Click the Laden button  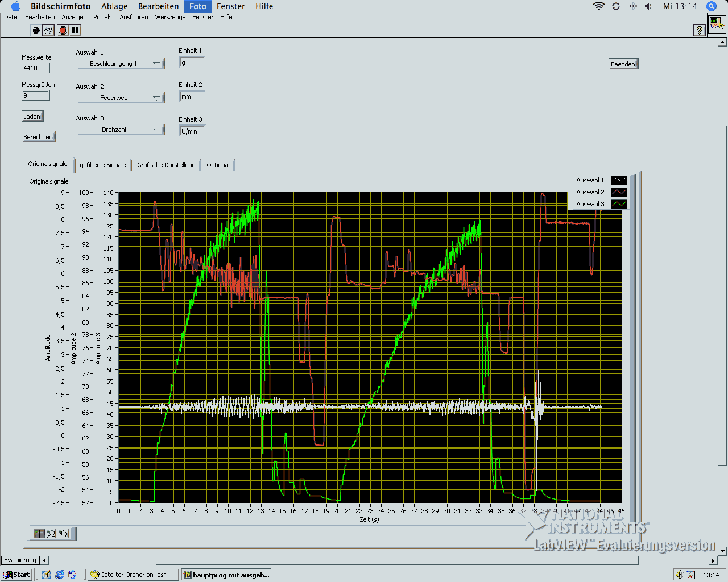click(x=32, y=117)
